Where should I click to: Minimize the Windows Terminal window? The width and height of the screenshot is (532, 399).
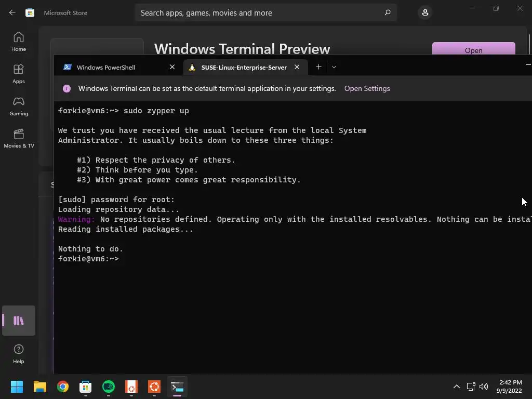[528, 64]
